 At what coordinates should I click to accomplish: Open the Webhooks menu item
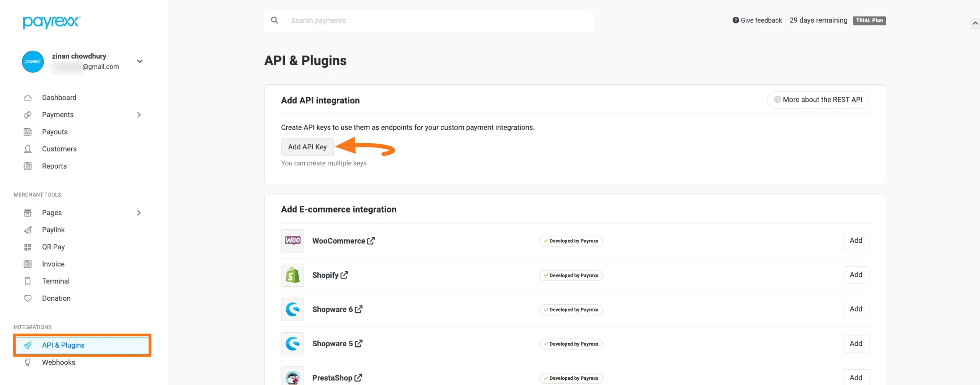tap(59, 362)
